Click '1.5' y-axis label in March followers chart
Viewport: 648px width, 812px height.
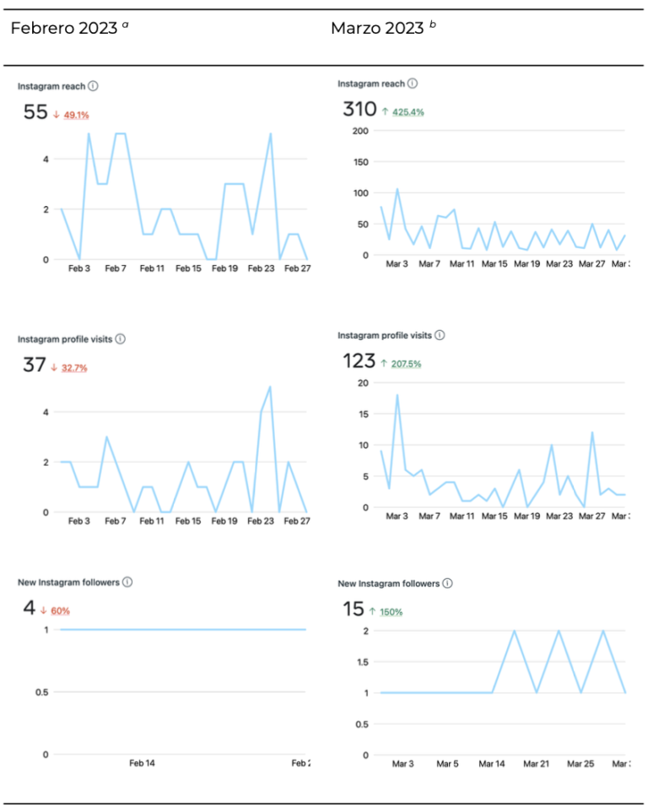(x=363, y=663)
